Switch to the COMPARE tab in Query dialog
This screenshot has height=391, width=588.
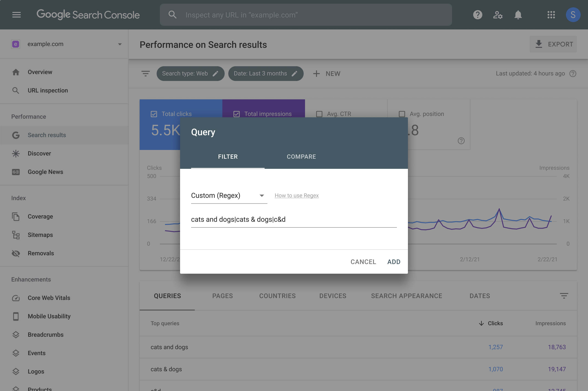pos(301,156)
